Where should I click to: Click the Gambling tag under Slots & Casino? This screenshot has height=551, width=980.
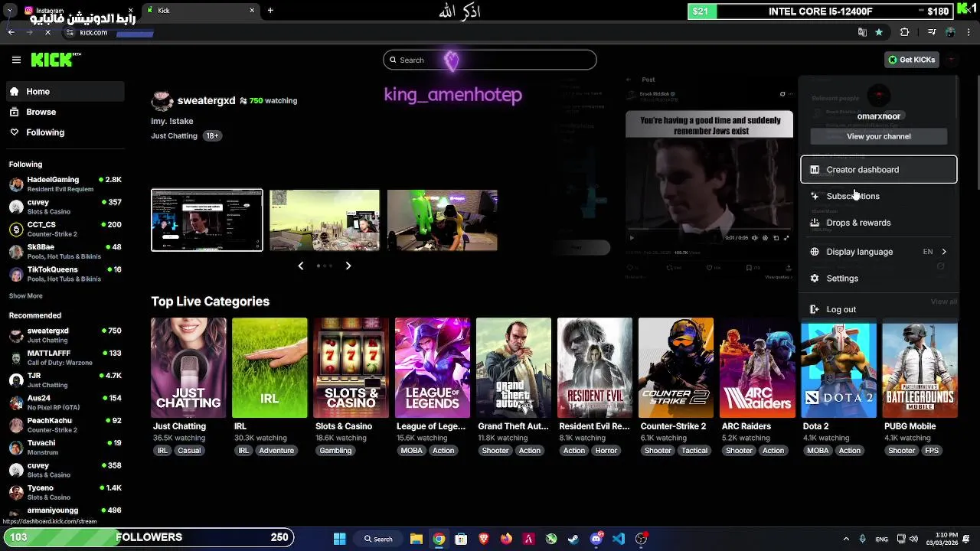335,451
